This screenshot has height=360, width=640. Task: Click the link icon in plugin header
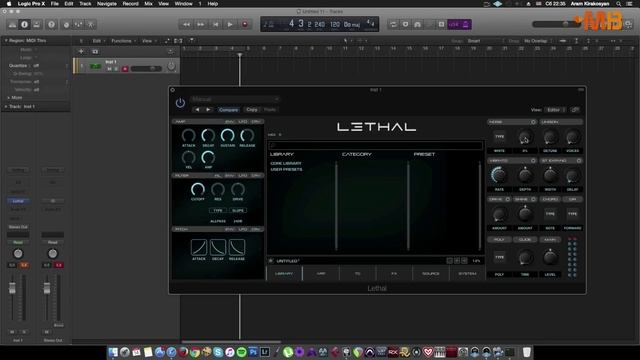[x=575, y=110]
